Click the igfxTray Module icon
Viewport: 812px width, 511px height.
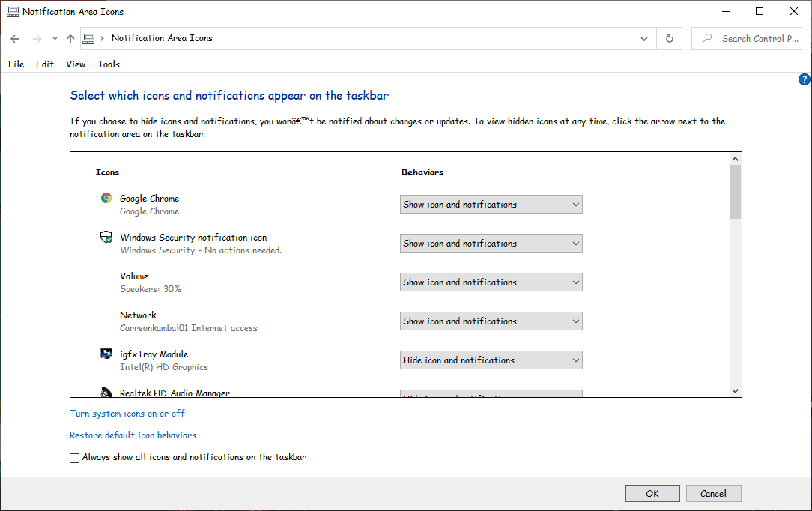106,353
